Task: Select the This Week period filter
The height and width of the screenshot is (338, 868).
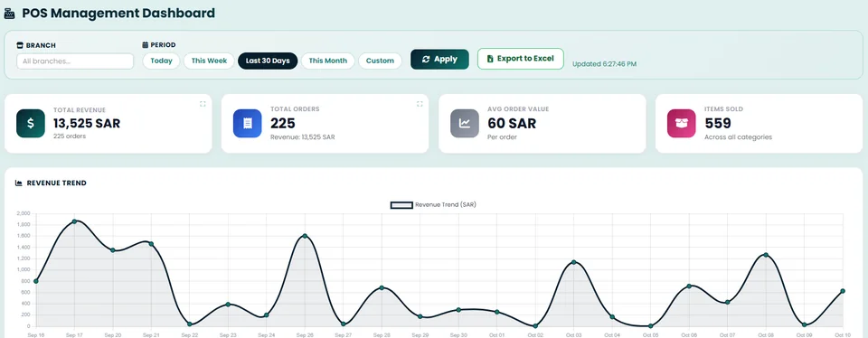Action: 209,61
